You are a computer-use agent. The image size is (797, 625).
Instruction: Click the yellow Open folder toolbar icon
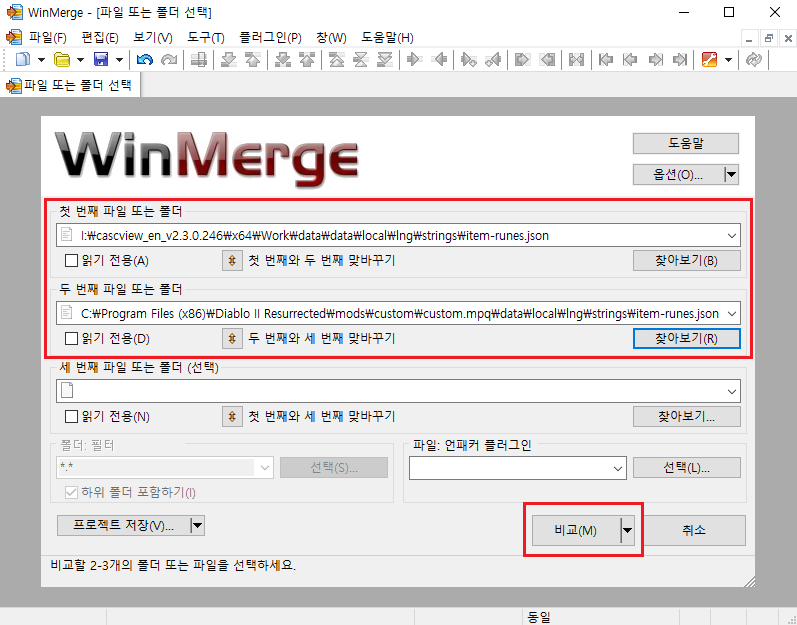pyautogui.click(x=62, y=60)
